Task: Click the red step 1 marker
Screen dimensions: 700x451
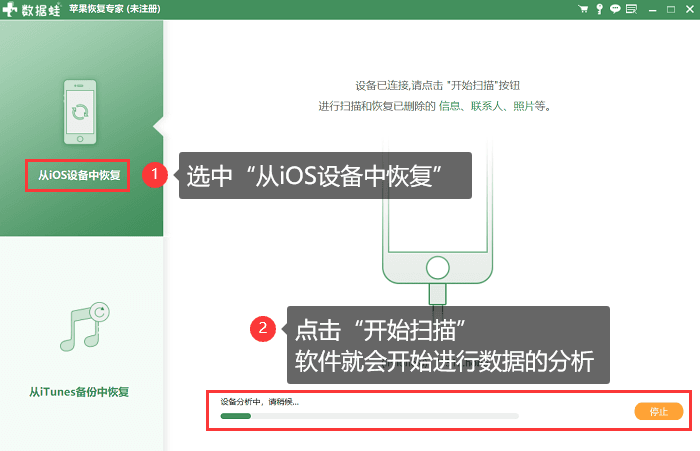Action: pos(154,175)
